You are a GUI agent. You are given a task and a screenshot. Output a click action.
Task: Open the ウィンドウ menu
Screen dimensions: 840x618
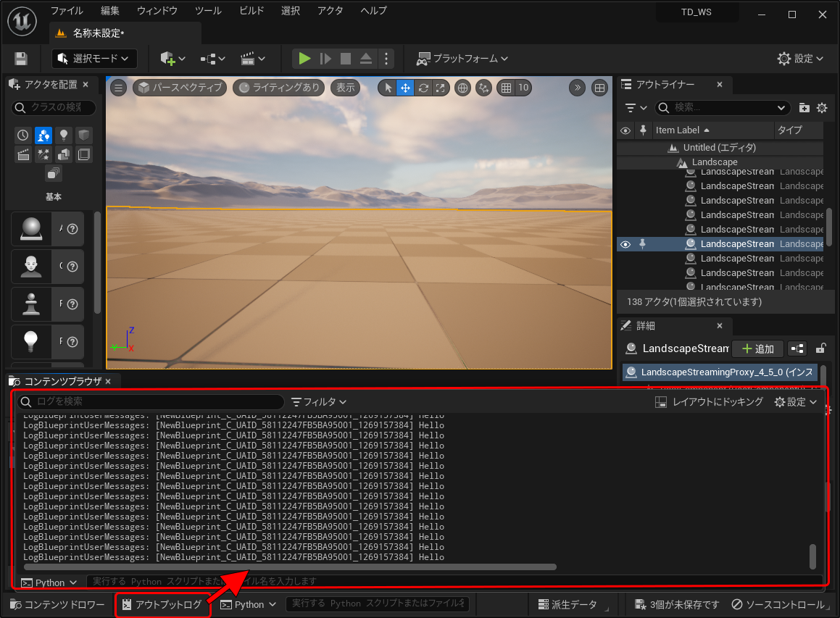[157, 11]
